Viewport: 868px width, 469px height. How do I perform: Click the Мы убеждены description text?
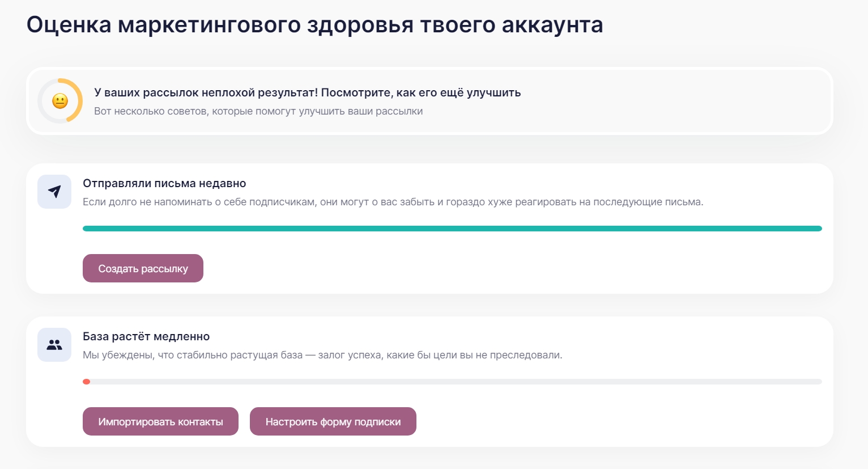click(322, 355)
